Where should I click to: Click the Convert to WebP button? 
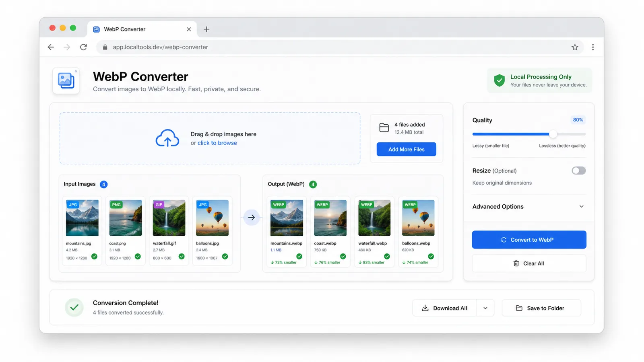tap(529, 240)
